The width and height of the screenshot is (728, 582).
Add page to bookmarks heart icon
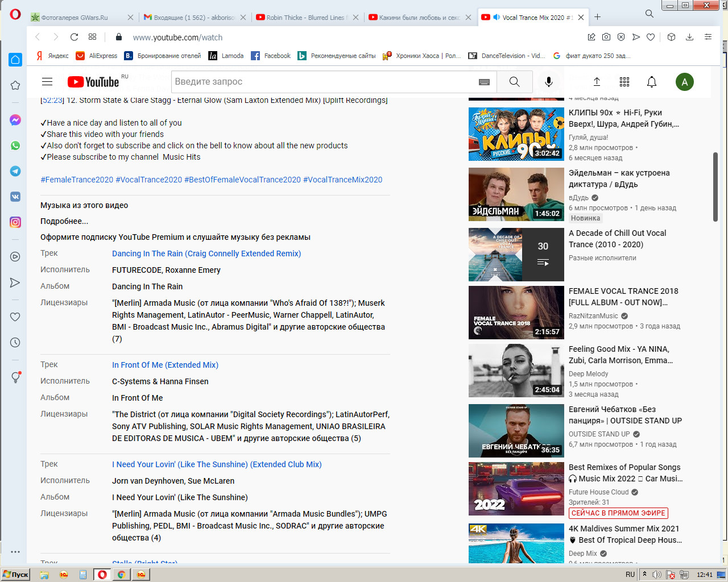click(651, 37)
